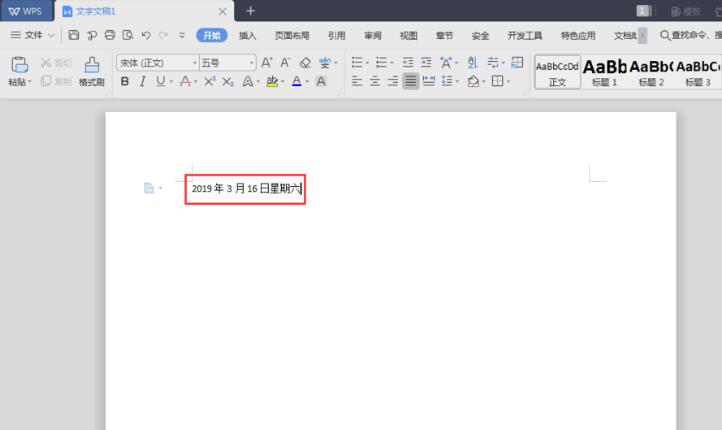Open the phonetic guide (拼音) tool

coord(325,62)
